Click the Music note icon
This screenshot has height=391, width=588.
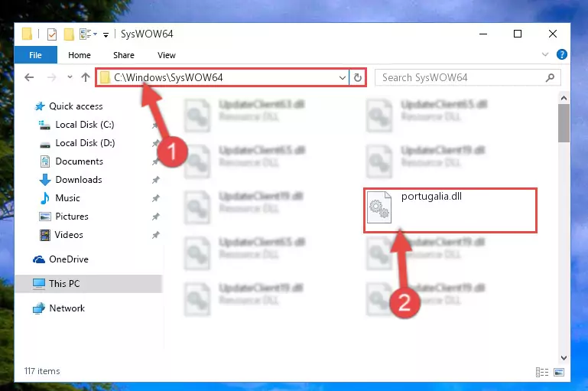45,198
